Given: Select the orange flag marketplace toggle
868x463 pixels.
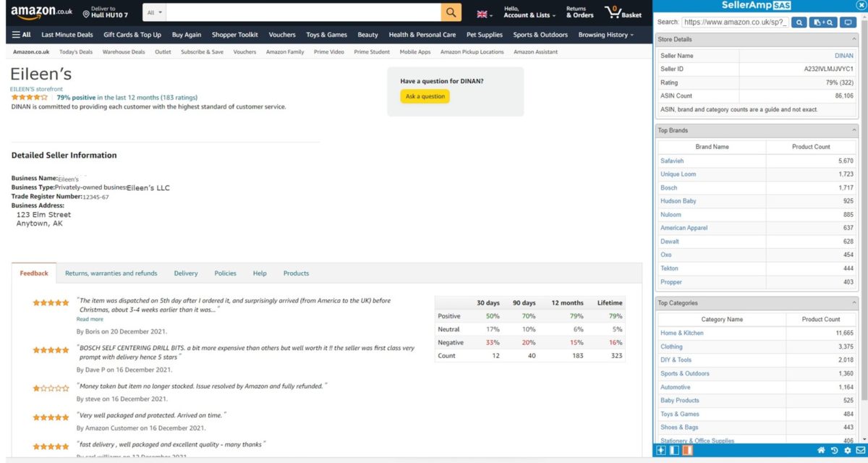Looking at the screenshot, I should click(687, 450).
